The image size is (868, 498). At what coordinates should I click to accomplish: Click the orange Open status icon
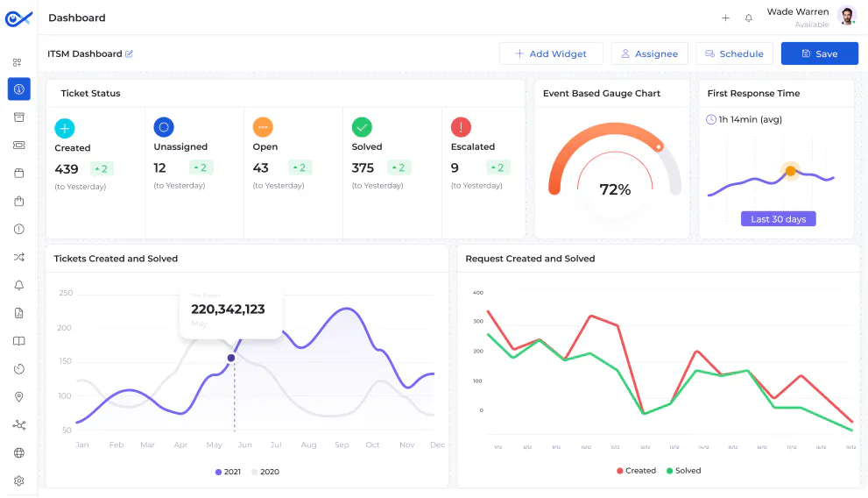tap(263, 127)
